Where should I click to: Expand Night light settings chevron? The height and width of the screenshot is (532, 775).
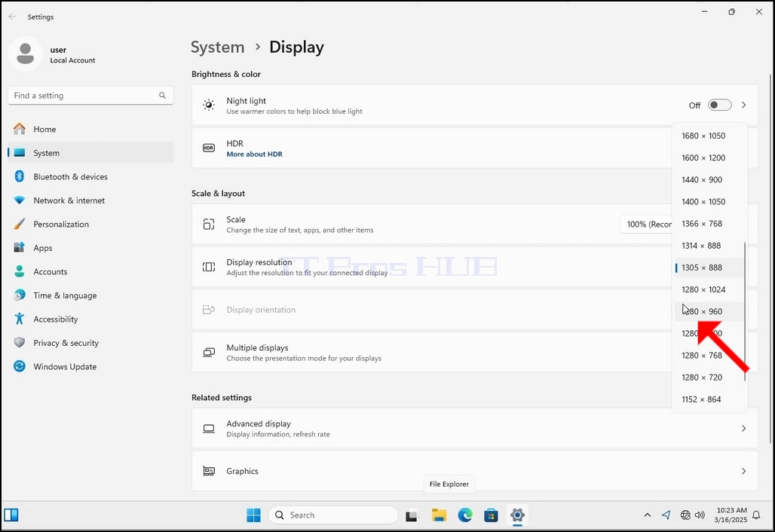(743, 105)
